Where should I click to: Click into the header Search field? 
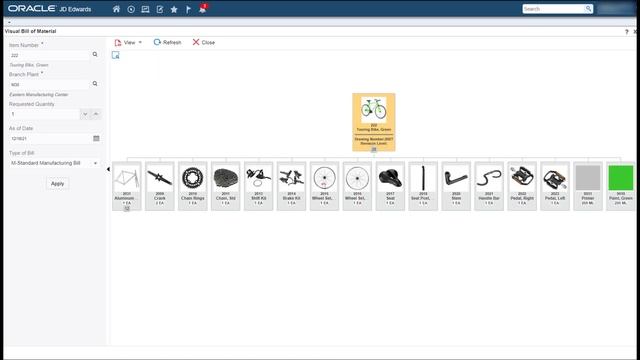553,9
